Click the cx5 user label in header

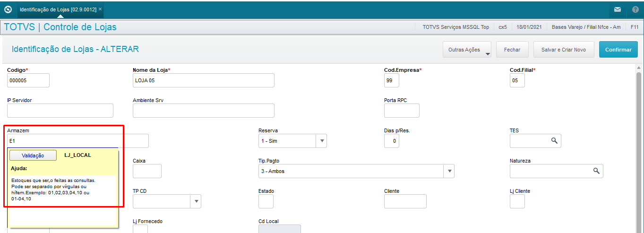(x=503, y=27)
